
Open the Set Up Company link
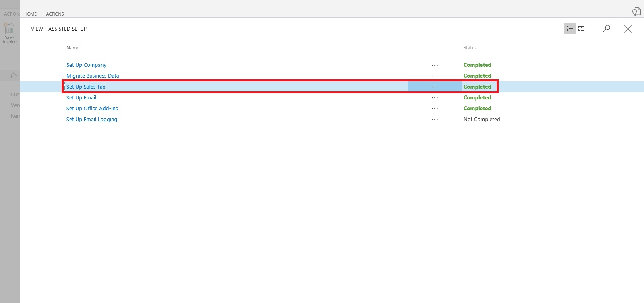point(86,65)
